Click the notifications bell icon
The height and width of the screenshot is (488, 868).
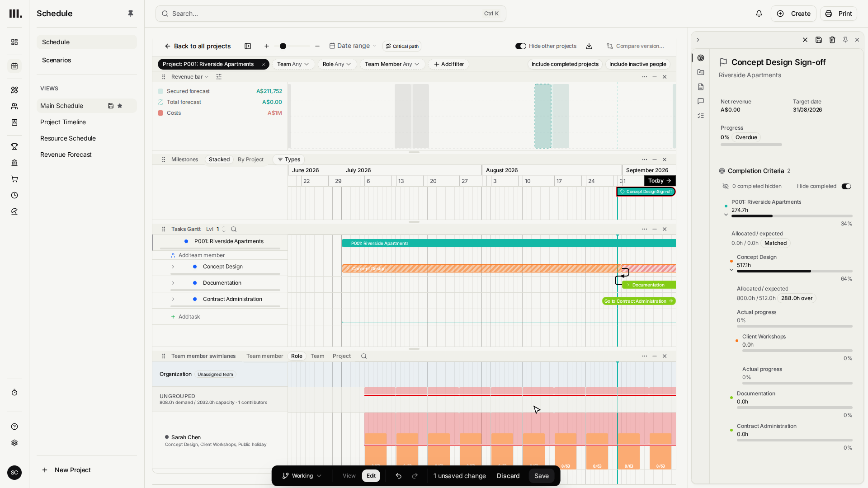click(x=759, y=14)
